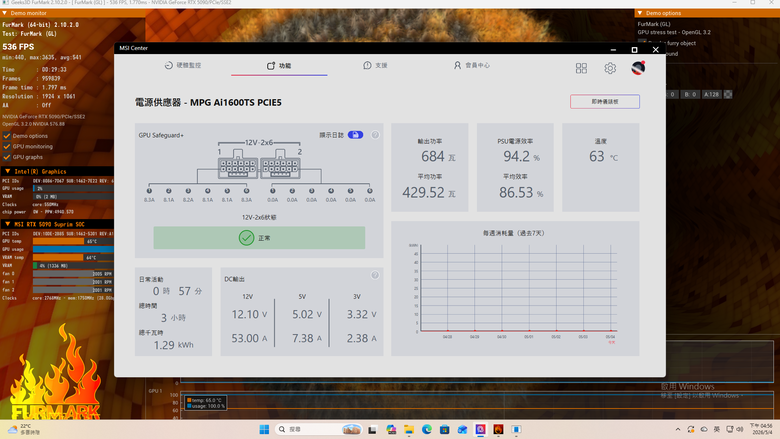Open the Outlook mail taskbar icon
The width and height of the screenshot is (780, 439).
point(463,430)
